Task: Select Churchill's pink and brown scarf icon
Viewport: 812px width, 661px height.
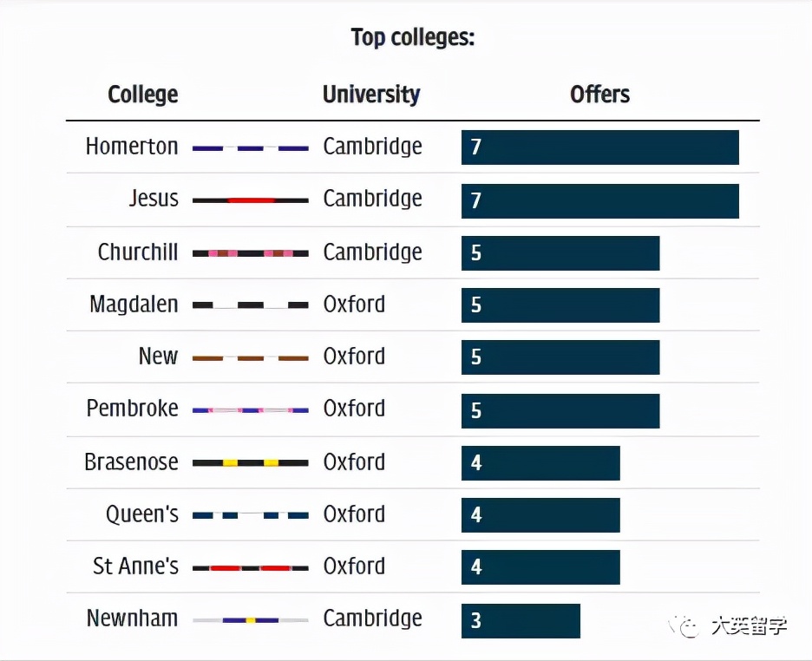Action: coord(250,253)
